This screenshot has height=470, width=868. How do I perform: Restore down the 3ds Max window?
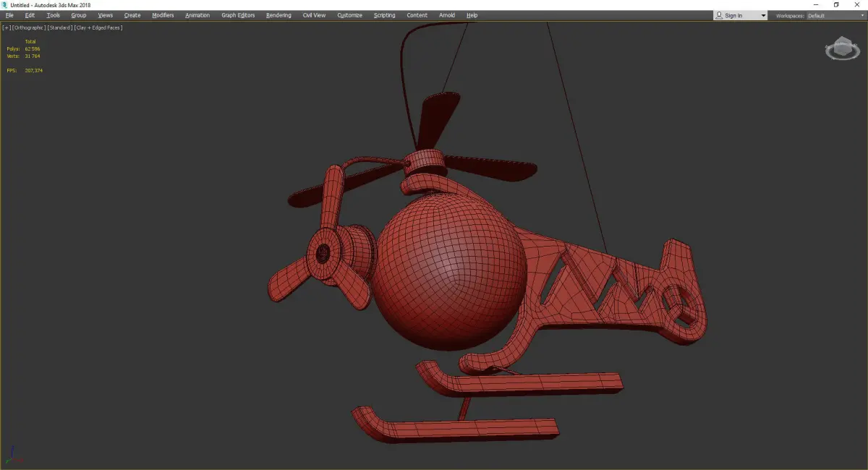836,5
